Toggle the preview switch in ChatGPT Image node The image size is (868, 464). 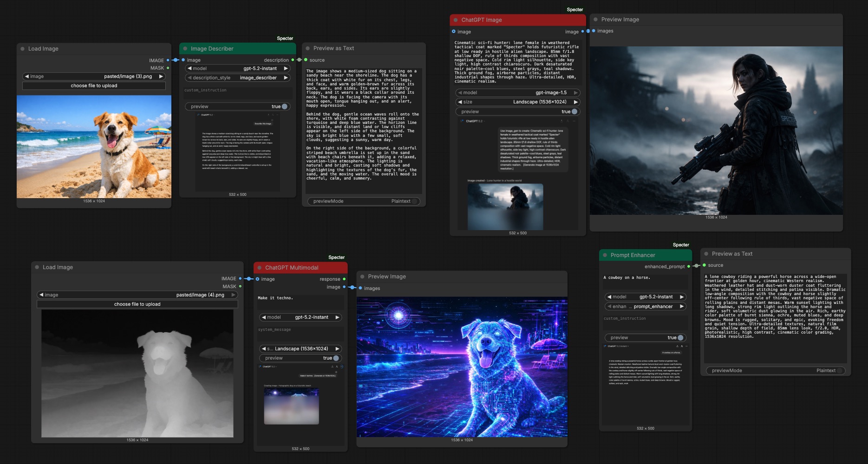click(574, 112)
